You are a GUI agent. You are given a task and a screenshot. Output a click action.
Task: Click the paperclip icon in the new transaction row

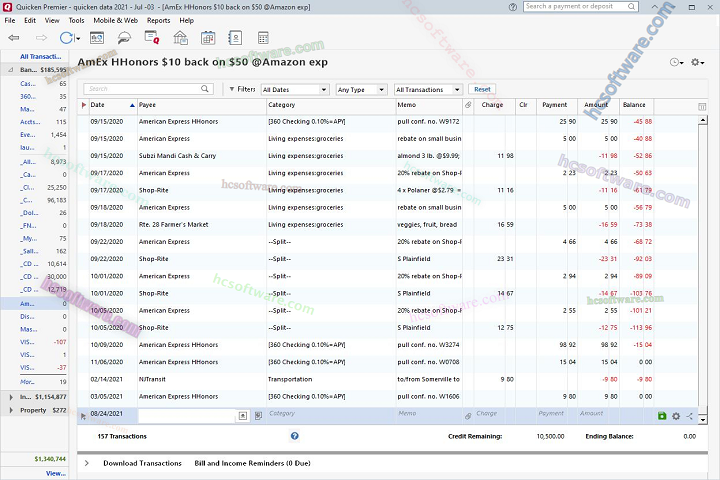468,416
